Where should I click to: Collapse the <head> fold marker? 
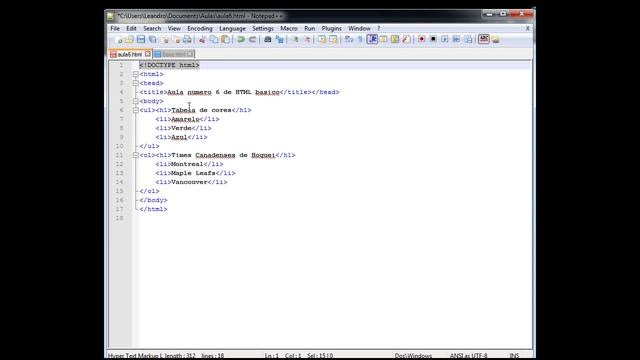point(136,83)
